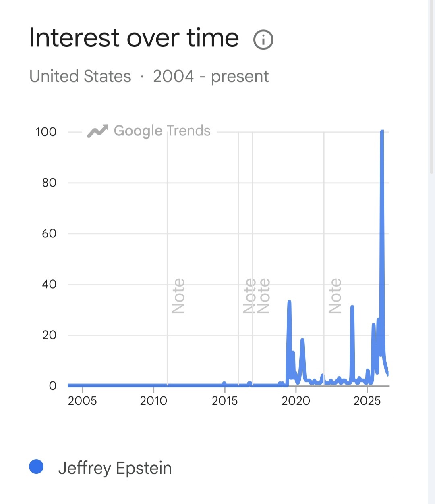The image size is (435, 504).
Task: Select the blue Jeffrey Epstein legend dot
Action: point(36,467)
